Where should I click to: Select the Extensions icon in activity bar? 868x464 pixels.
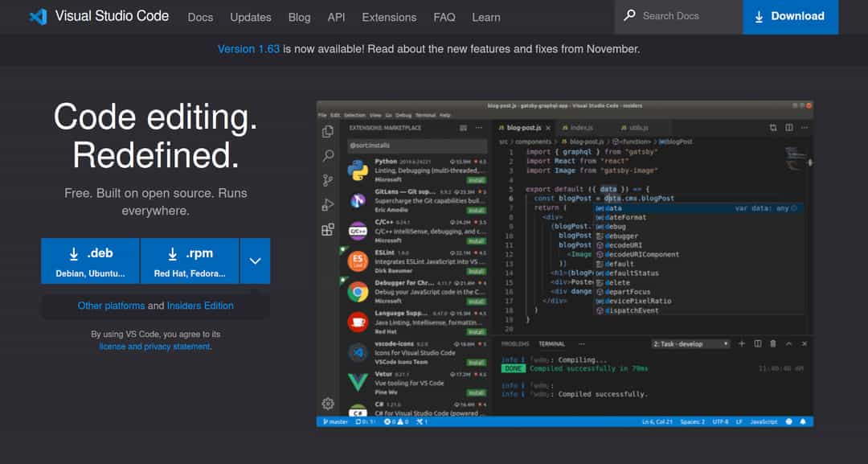(x=328, y=229)
